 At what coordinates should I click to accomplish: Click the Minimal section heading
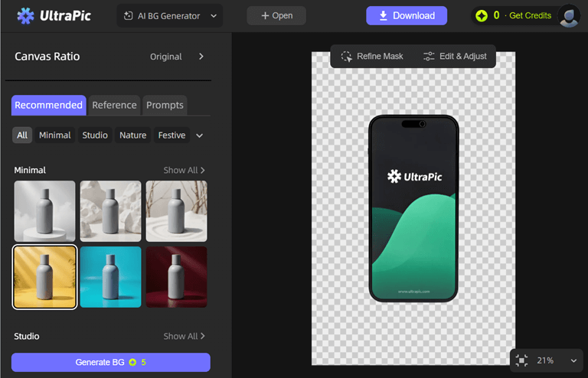tap(30, 170)
